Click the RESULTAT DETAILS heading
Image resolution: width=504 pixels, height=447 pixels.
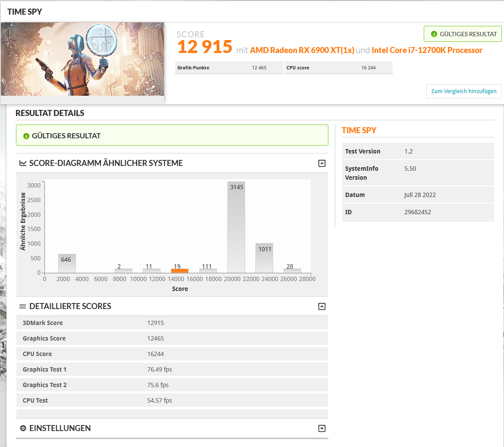(x=50, y=113)
